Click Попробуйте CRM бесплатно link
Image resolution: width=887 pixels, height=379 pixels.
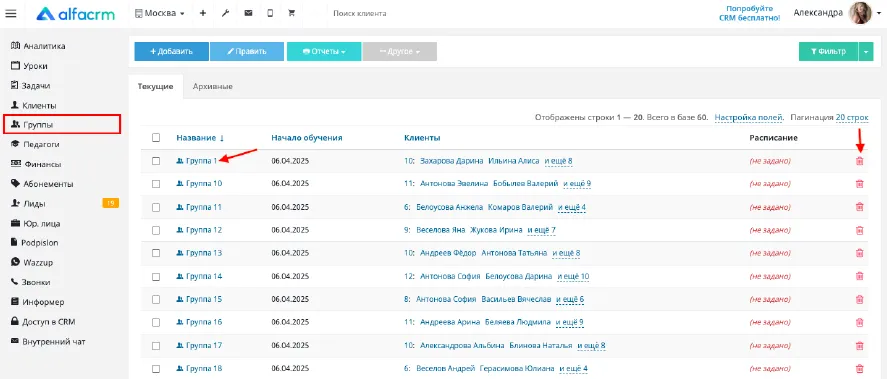pos(750,14)
